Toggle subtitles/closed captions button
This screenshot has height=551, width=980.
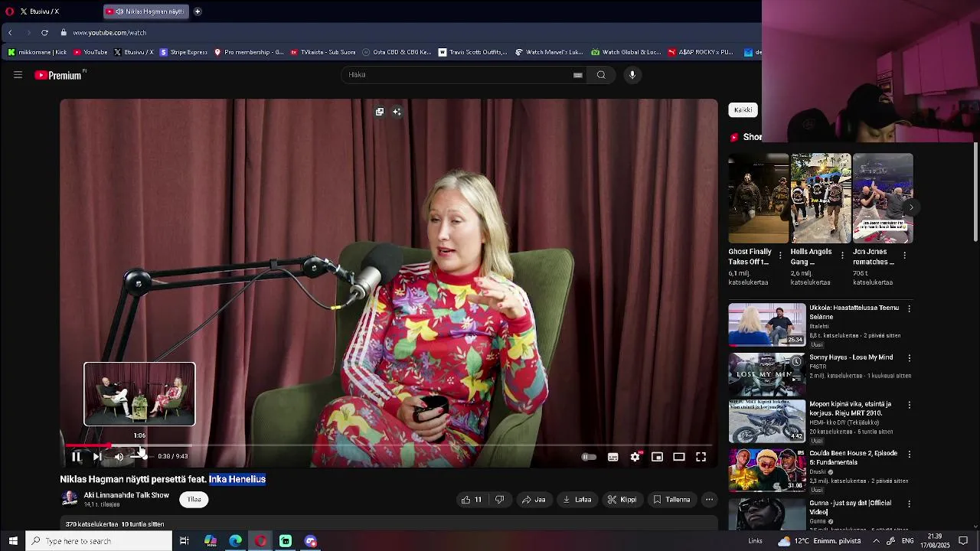[613, 457]
